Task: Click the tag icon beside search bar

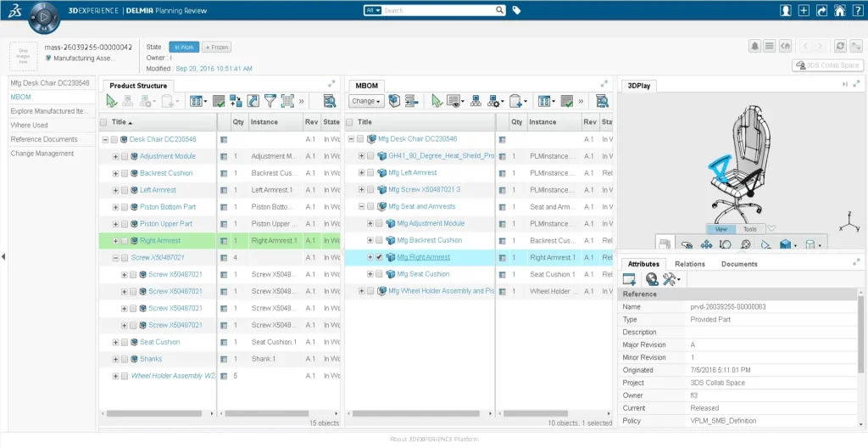Action: 517,10
